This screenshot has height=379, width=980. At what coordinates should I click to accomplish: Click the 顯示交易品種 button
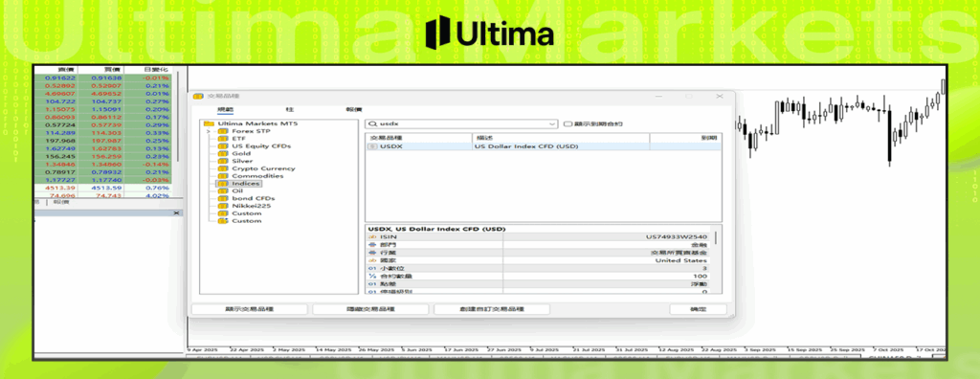[x=250, y=309]
